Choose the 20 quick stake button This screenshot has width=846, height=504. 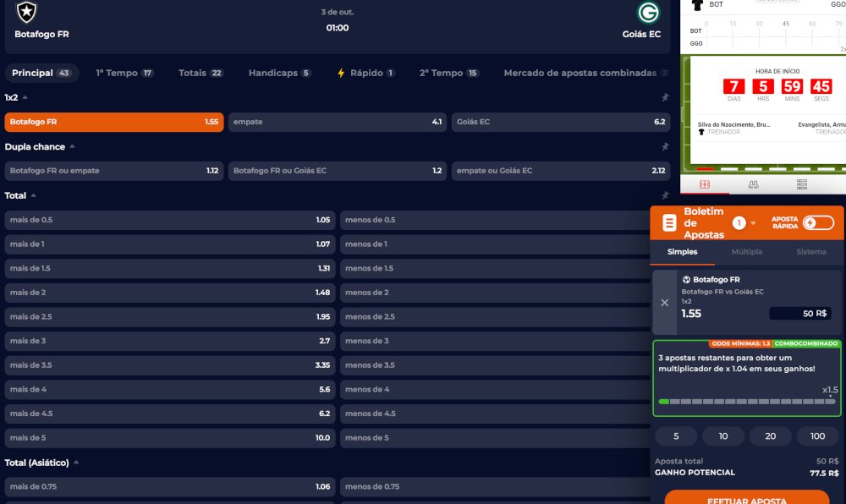click(770, 436)
